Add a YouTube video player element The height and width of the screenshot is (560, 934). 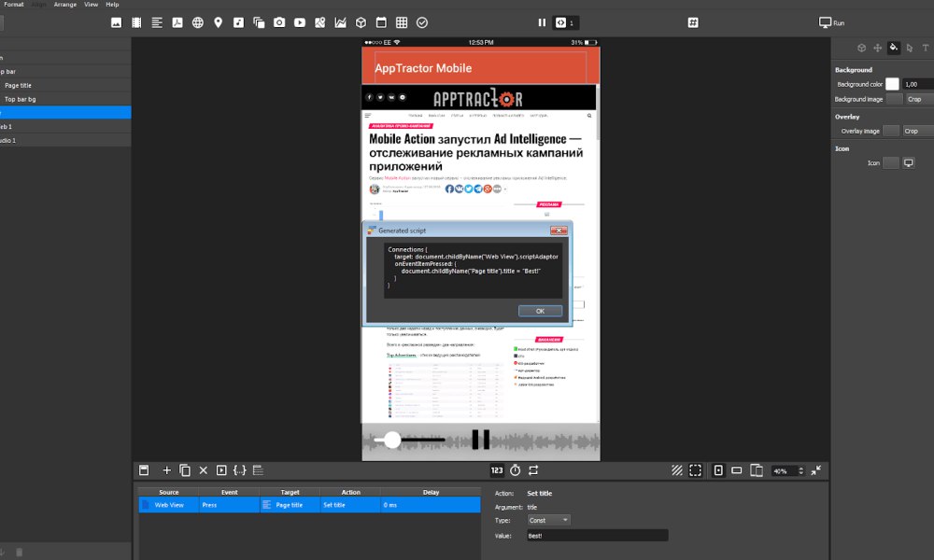[x=300, y=22]
